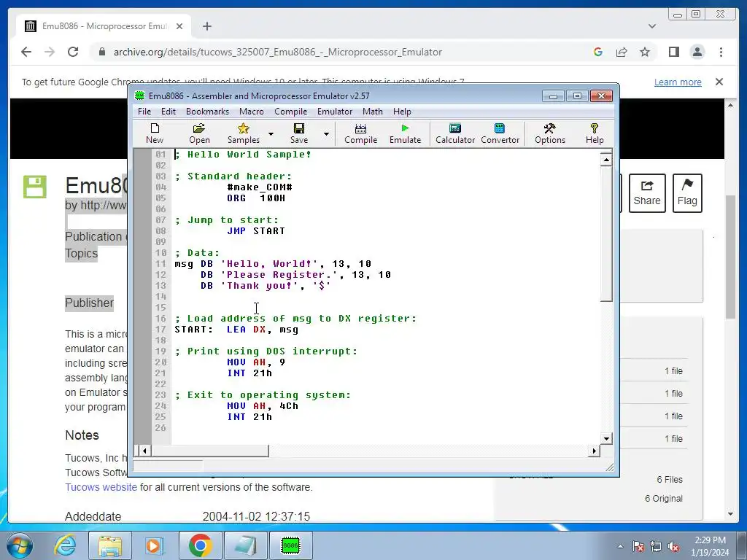The height and width of the screenshot is (560, 747).
Task: Click the editor vertical scrollbar thumb
Action: (606, 233)
